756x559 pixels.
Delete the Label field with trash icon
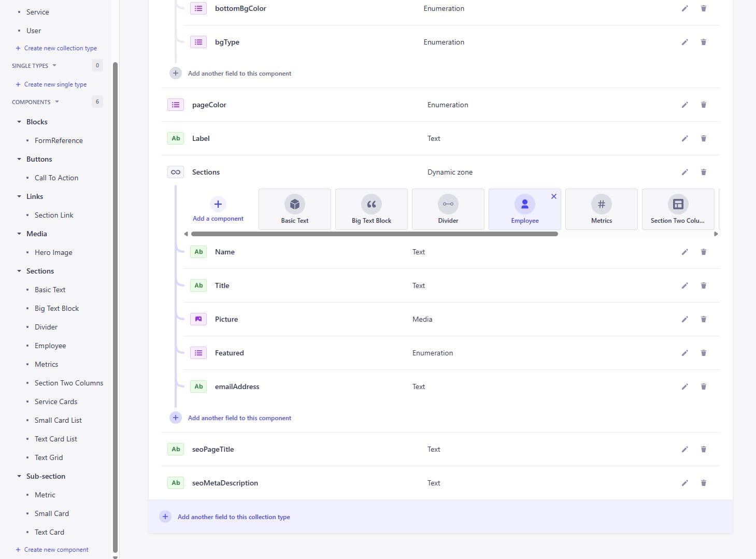(703, 138)
